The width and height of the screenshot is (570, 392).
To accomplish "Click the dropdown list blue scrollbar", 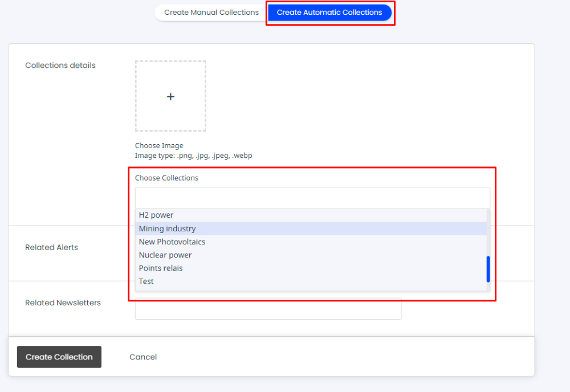I will [488, 269].
